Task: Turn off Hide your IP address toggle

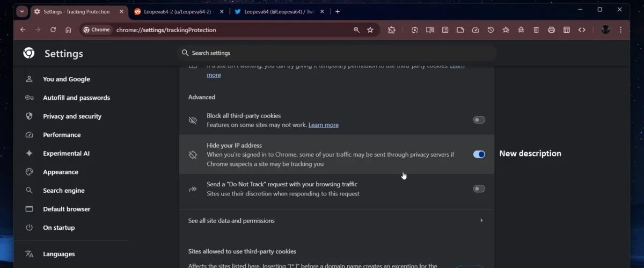Action: [x=479, y=154]
